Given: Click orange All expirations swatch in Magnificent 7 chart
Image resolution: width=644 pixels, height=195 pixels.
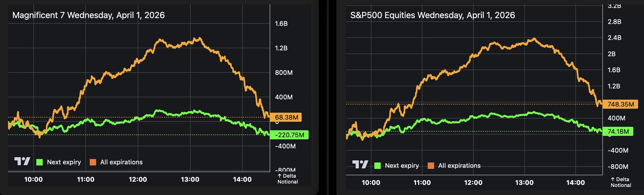Looking at the screenshot, I should click(x=93, y=162).
